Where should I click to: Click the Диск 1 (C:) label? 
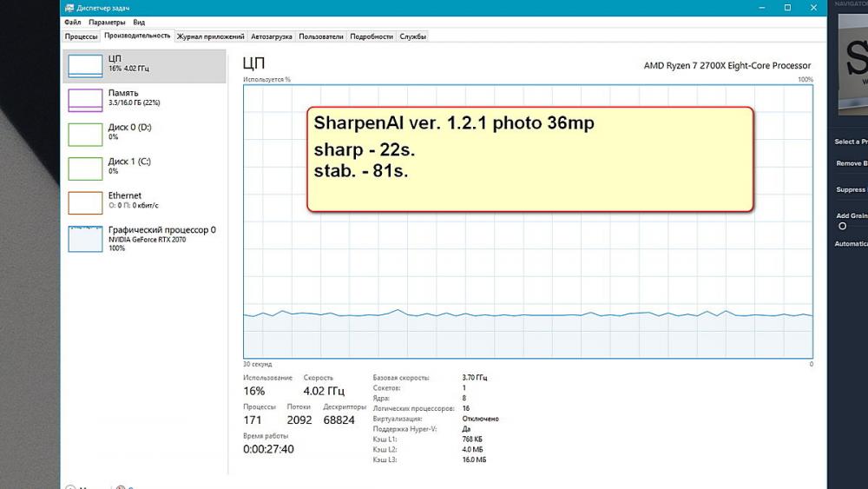point(129,162)
